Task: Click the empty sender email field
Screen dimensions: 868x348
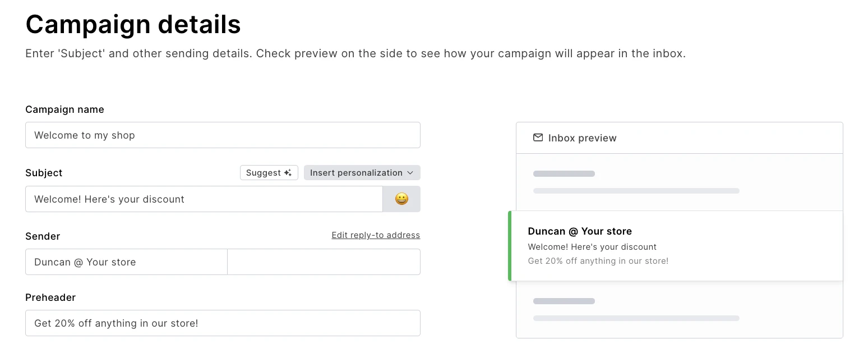Action: coord(324,262)
